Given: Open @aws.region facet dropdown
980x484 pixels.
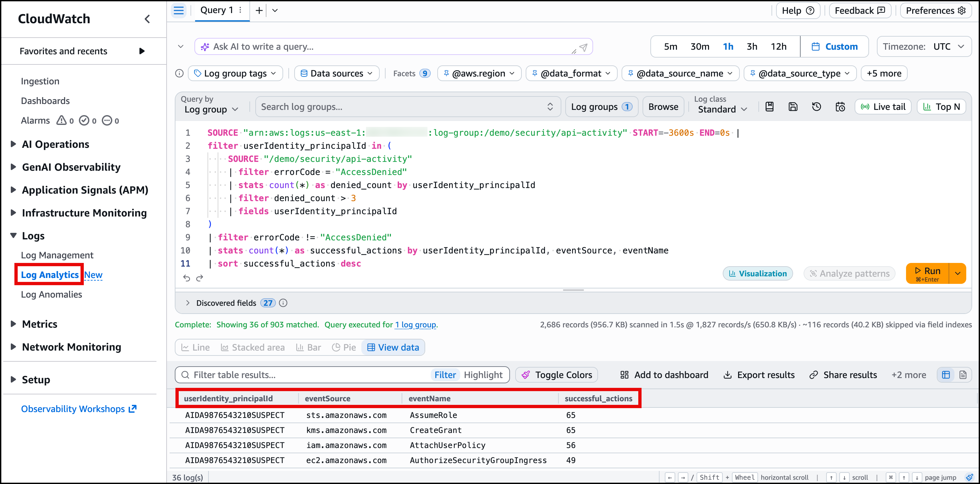Looking at the screenshot, I should 479,73.
